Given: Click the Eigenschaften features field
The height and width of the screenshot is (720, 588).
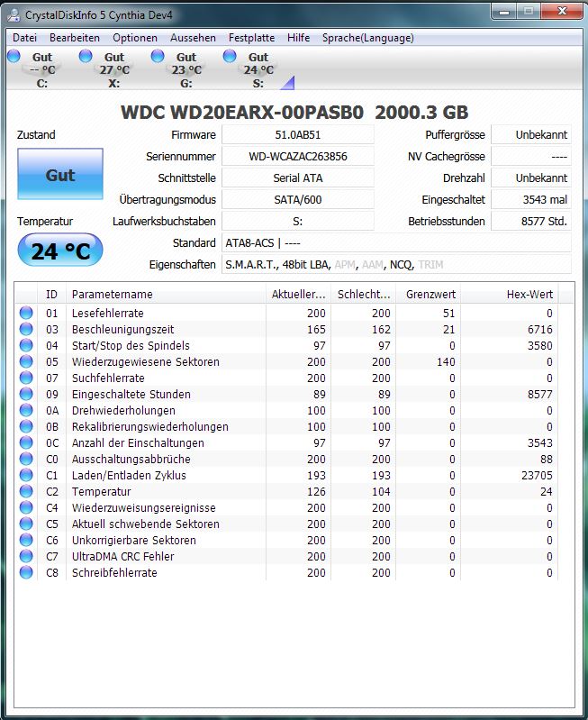Looking at the screenshot, I should pyautogui.click(x=396, y=265).
